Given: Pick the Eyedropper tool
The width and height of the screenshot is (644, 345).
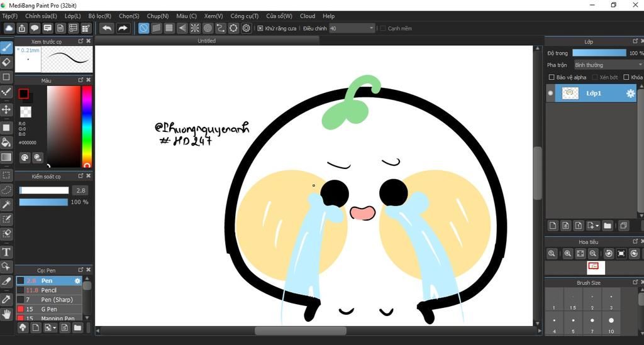Looking at the screenshot, I should [x=6, y=299].
